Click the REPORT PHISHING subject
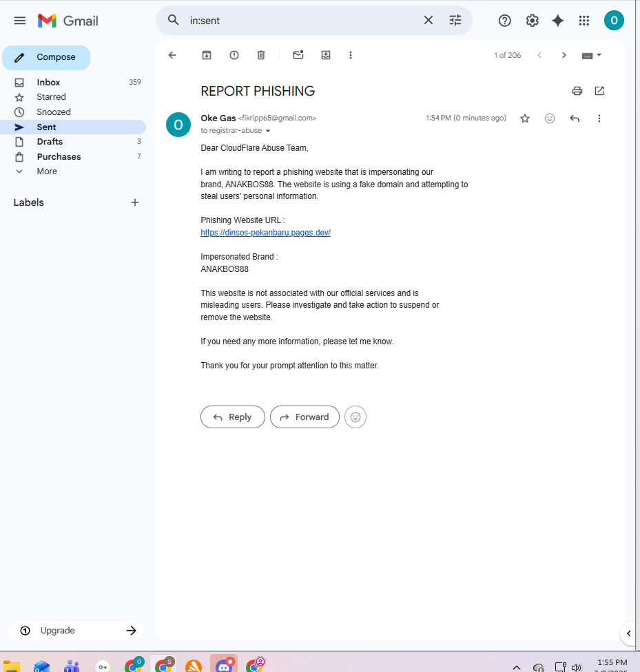 [x=258, y=92]
